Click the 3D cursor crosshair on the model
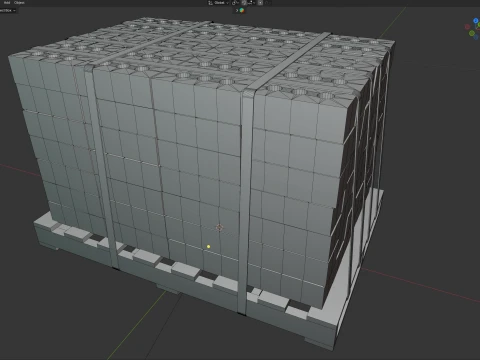This screenshot has width=480, height=360. point(219,227)
